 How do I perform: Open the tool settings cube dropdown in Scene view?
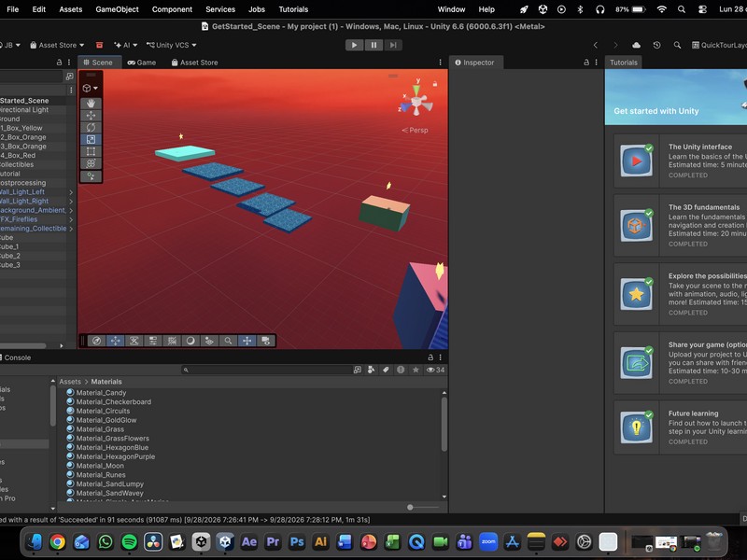tap(91, 88)
